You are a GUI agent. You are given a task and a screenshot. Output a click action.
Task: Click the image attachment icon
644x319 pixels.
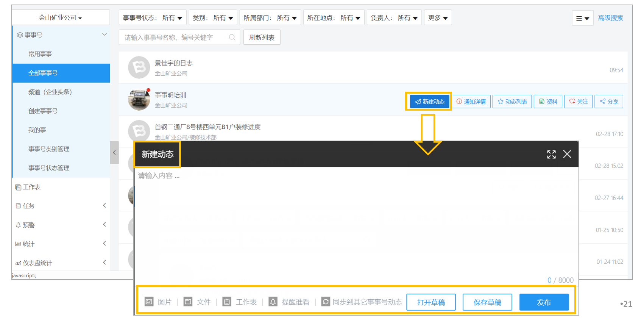149,302
